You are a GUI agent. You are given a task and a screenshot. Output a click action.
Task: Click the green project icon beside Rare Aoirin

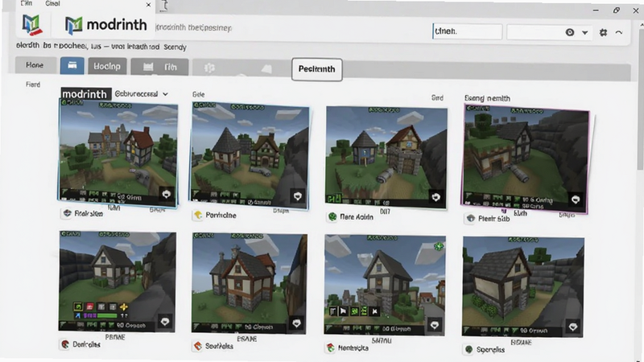(332, 216)
